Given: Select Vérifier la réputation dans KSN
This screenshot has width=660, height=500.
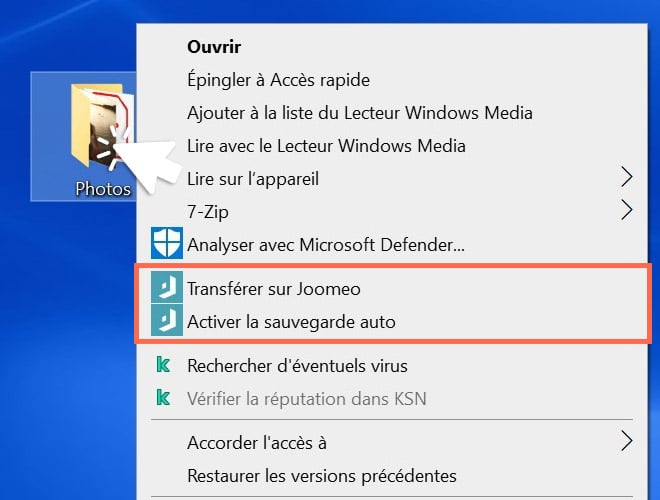Looking at the screenshot, I should pyautogui.click(x=306, y=398).
